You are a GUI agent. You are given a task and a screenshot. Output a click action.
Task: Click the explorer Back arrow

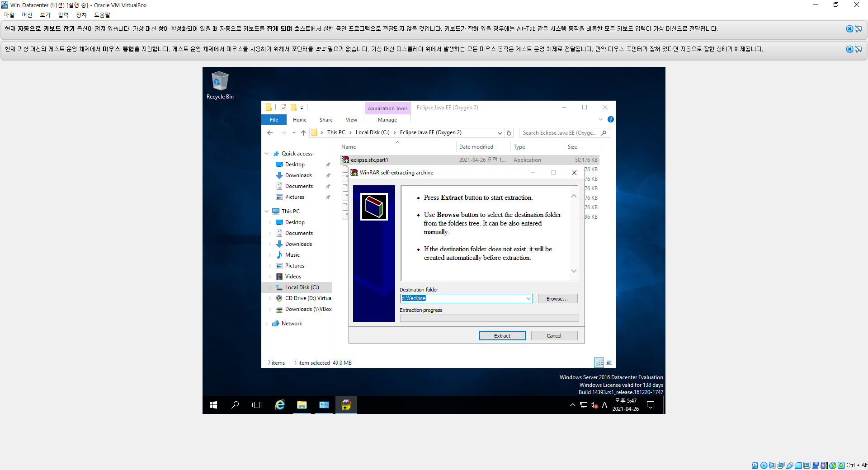[x=270, y=133]
